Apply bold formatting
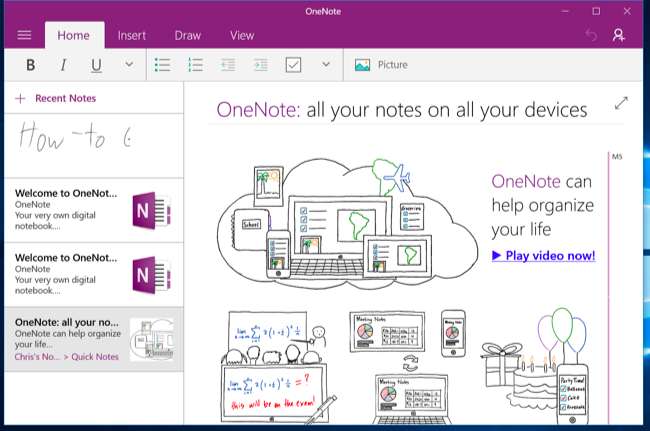 click(30, 65)
